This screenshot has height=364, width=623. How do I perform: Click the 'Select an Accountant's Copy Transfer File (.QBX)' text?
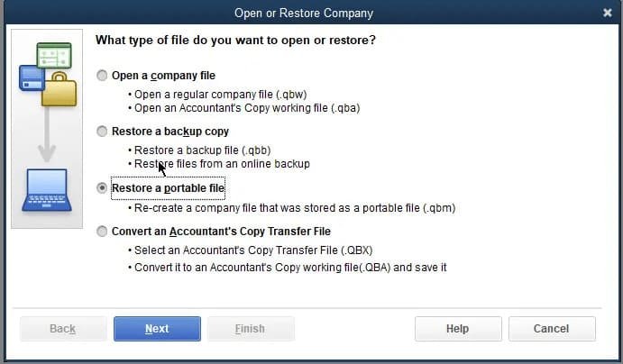[x=253, y=250]
